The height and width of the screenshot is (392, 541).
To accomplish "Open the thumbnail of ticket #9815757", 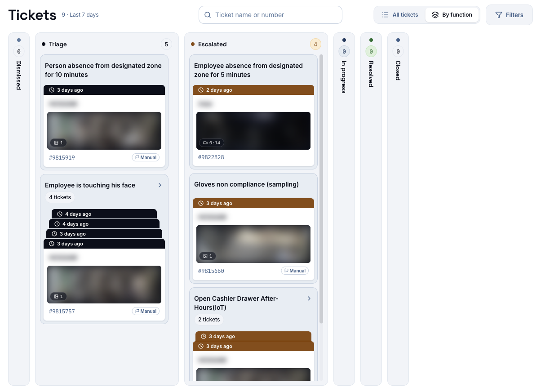I will click(104, 285).
